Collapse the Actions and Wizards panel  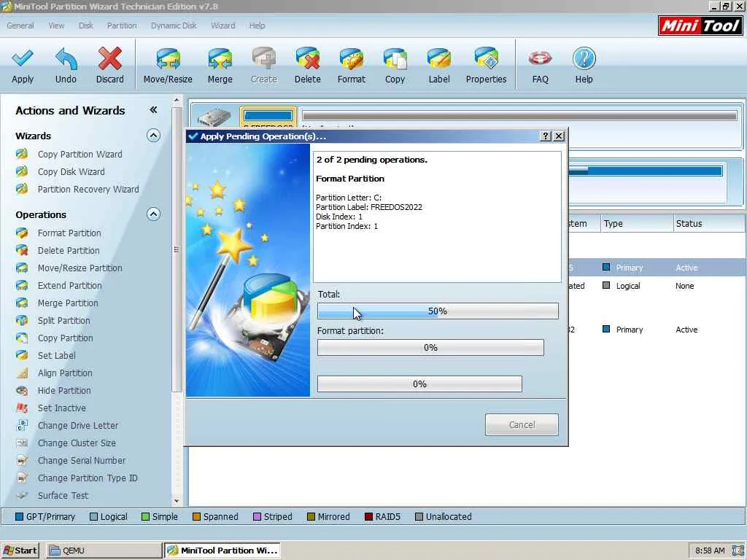point(153,110)
